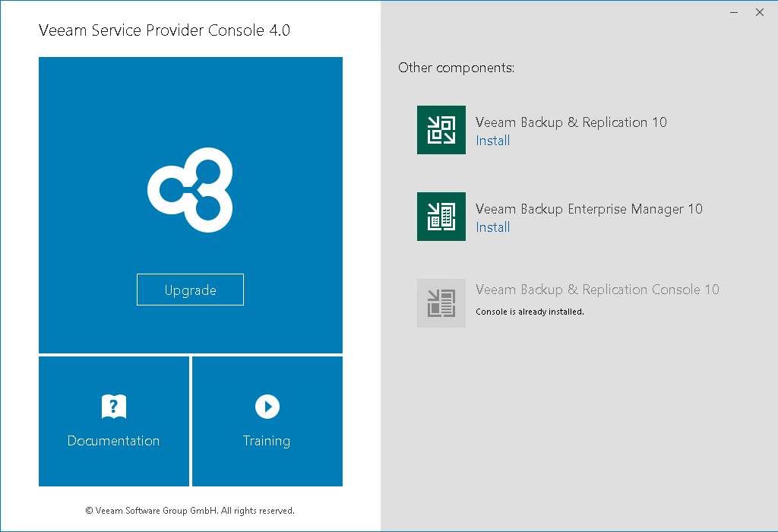This screenshot has width=778, height=532.
Task: Click the greyed Backup & Replication Console icon
Action: click(441, 303)
